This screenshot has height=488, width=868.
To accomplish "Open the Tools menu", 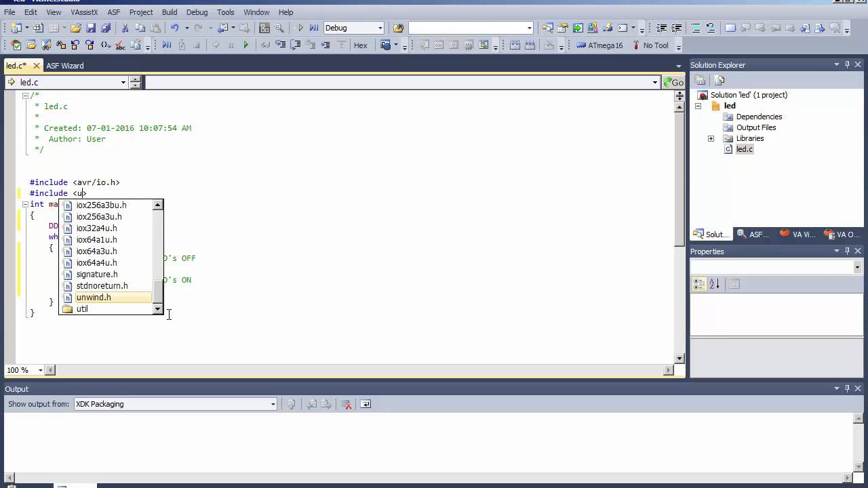I will 225,12.
